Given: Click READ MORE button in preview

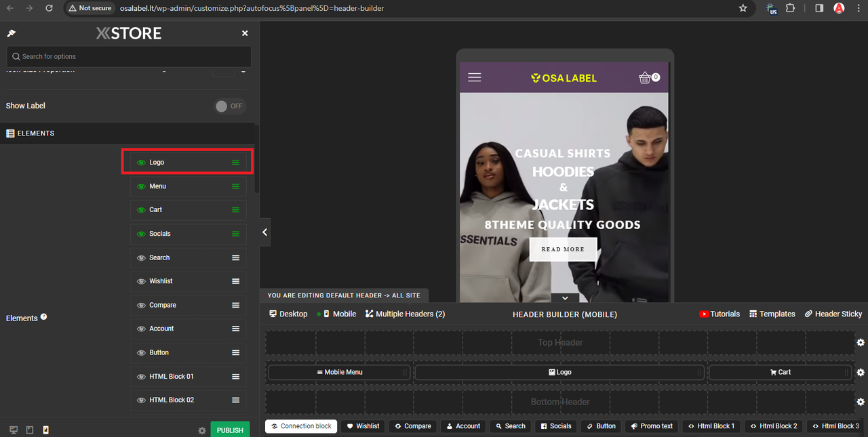Looking at the screenshot, I should click(563, 249).
